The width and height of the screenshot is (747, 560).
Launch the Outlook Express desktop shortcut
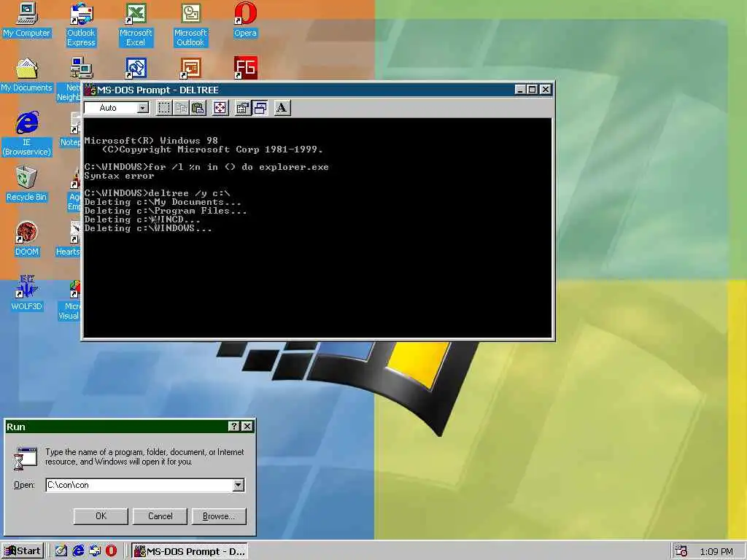pos(81,24)
